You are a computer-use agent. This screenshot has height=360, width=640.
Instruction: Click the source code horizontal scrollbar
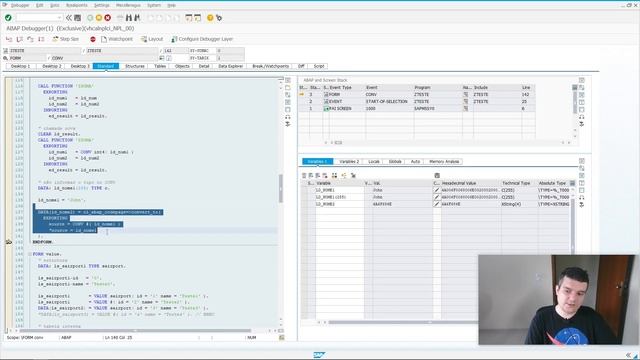pos(135,331)
